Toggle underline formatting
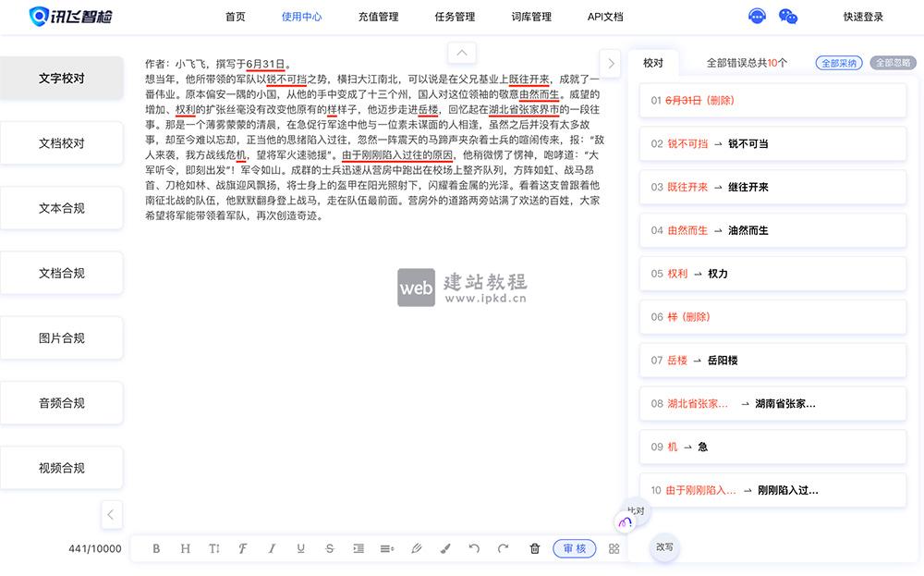 pos(300,548)
